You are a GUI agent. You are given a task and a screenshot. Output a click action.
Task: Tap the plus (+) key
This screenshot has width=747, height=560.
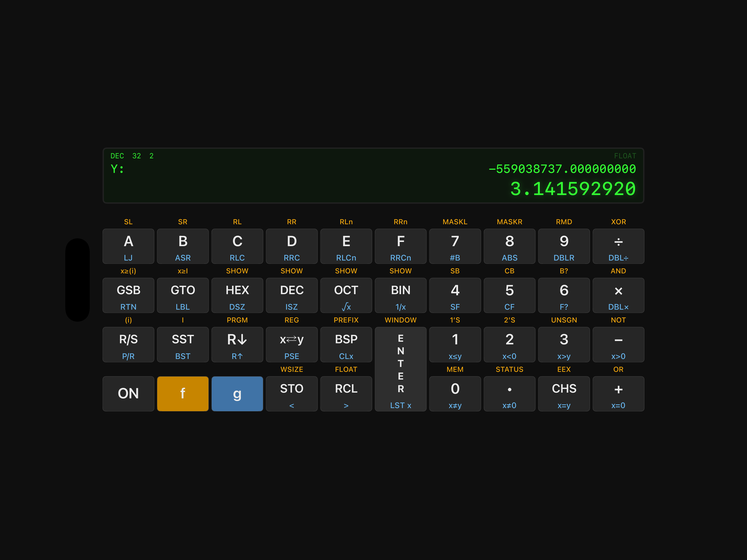click(x=618, y=394)
